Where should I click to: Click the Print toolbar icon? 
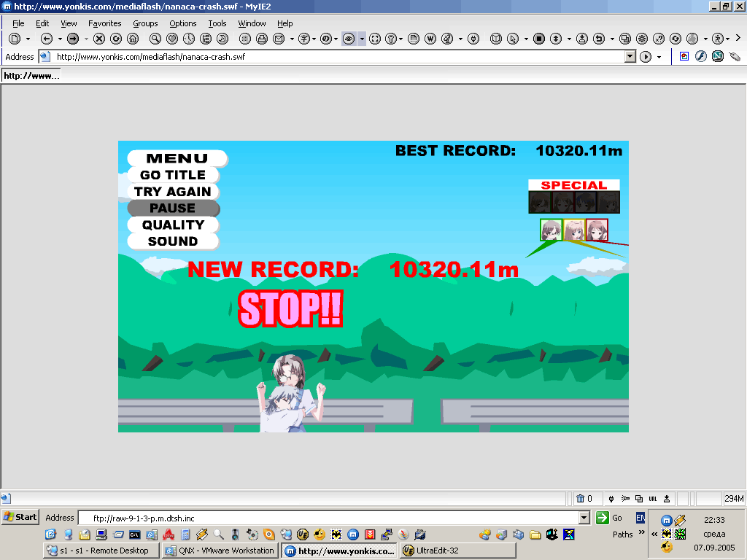pos(262,39)
